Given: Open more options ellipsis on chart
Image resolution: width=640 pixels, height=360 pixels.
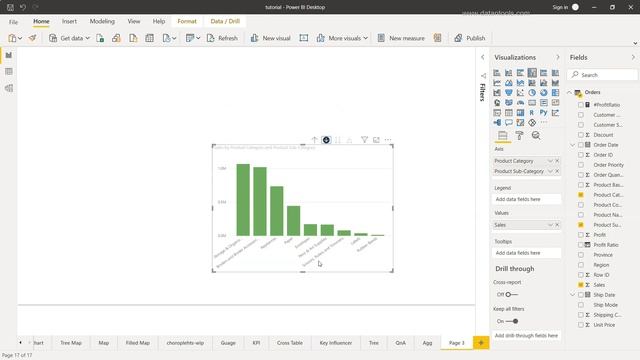Looking at the screenshot, I should tap(388, 140).
